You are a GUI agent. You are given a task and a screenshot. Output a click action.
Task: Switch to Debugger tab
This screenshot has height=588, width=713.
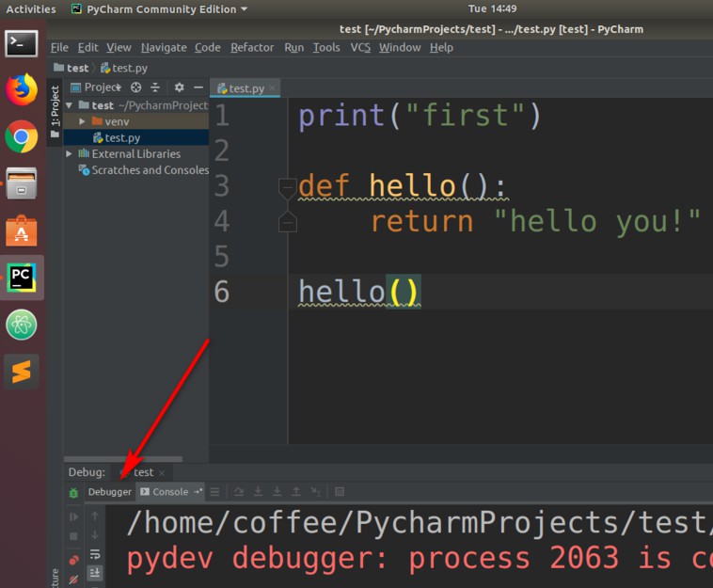point(110,492)
